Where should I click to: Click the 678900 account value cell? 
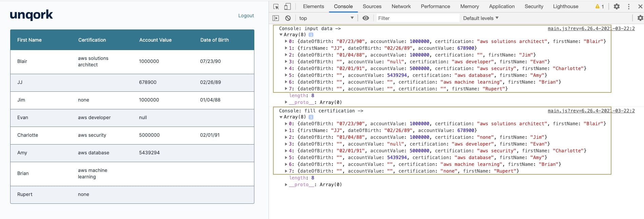148,82
